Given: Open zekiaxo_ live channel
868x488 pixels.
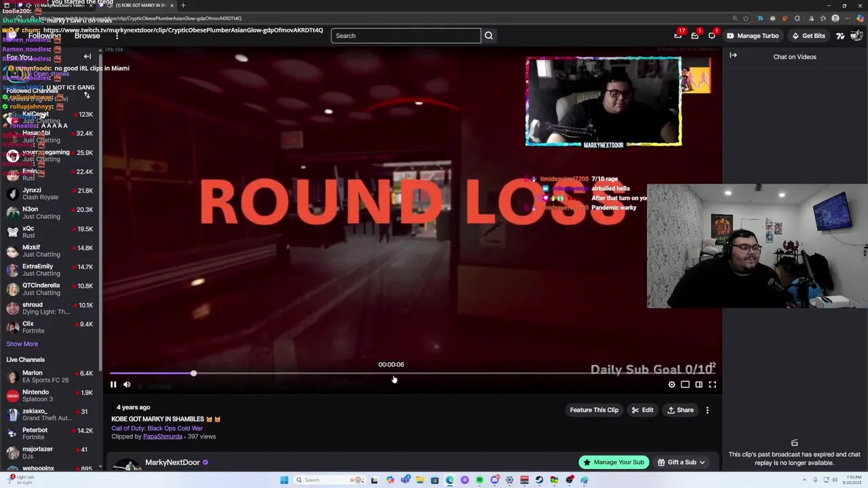Looking at the screenshot, I should [51, 414].
